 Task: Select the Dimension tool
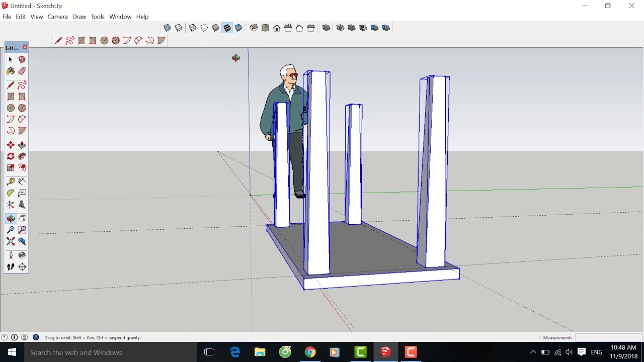pos(22,182)
